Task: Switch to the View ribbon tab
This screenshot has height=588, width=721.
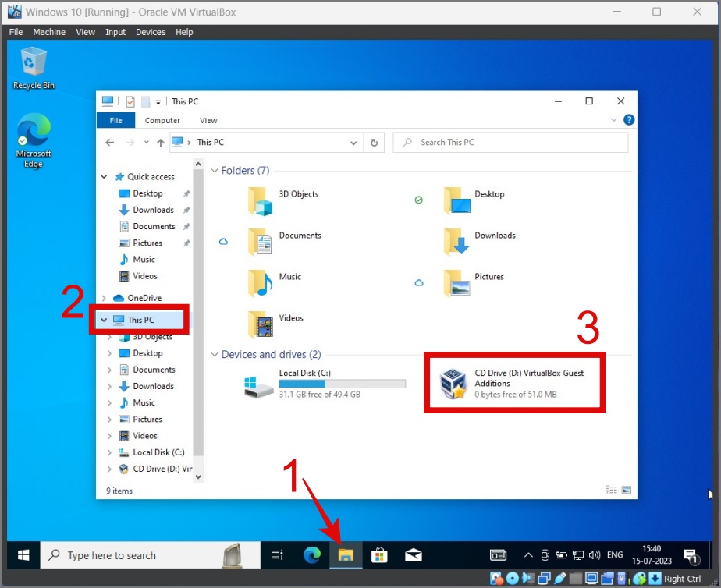Action: 208,120
